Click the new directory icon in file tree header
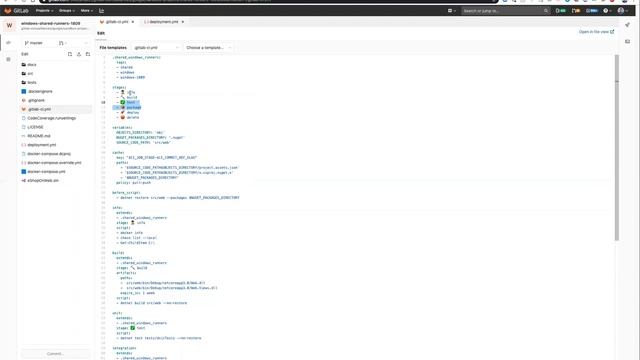The height and width of the screenshot is (360, 640). click(x=88, y=54)
